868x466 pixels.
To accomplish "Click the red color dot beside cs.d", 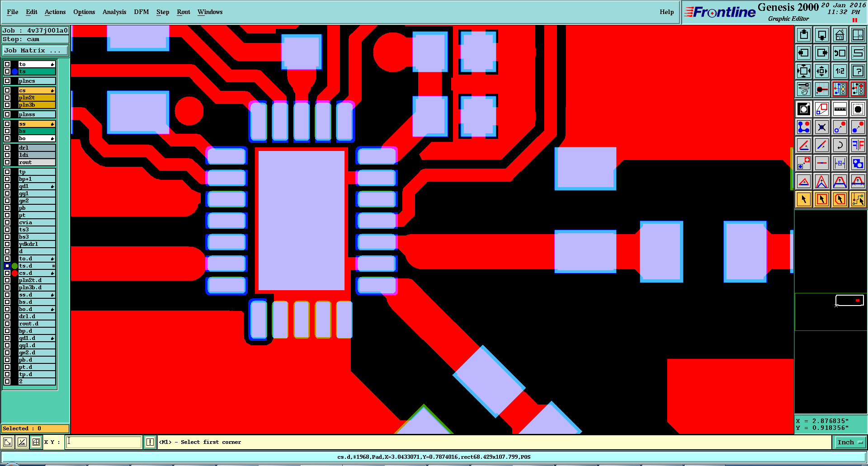I will [14, 273].
